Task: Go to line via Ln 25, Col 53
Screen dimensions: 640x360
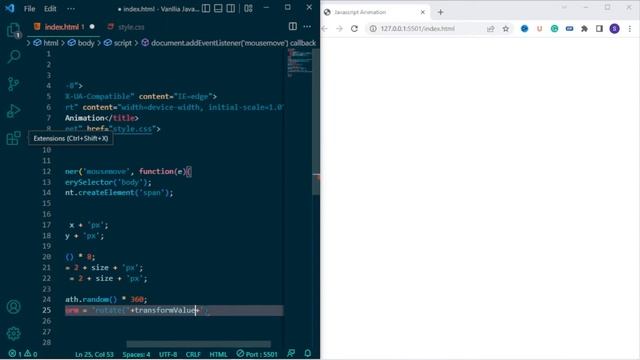Action: [94, 354]
